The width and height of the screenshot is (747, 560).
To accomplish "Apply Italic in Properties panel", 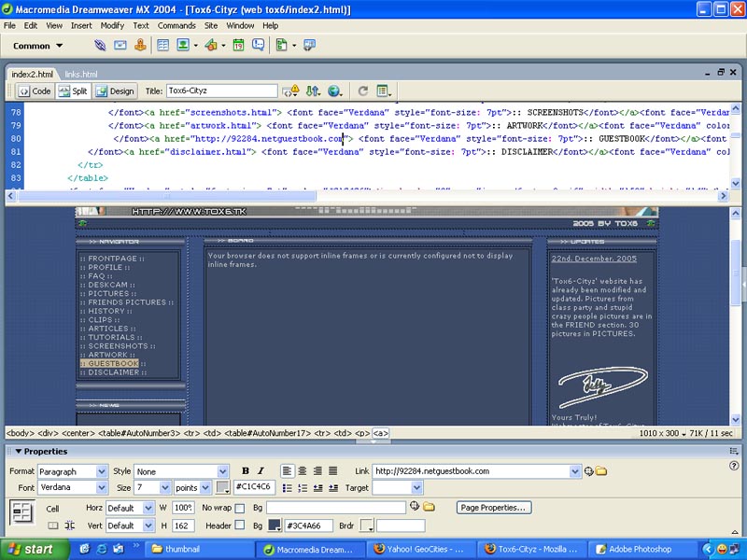I will [261, 471].
